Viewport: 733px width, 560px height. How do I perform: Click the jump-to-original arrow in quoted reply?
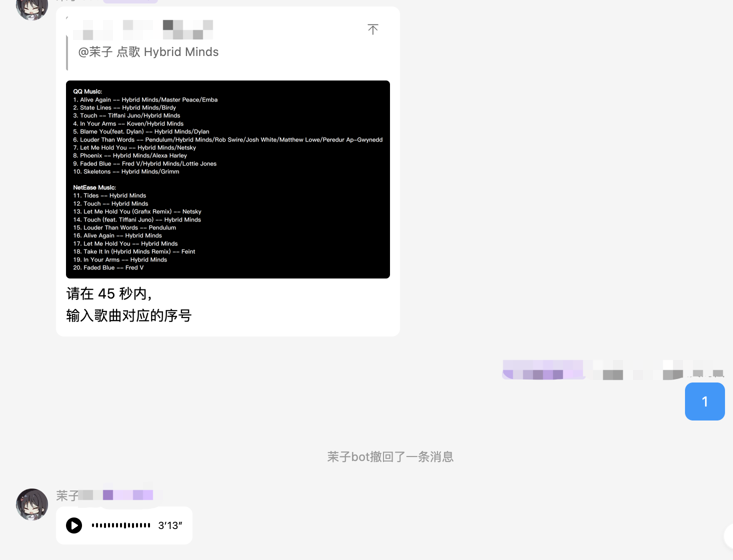(x=372, y=29)
